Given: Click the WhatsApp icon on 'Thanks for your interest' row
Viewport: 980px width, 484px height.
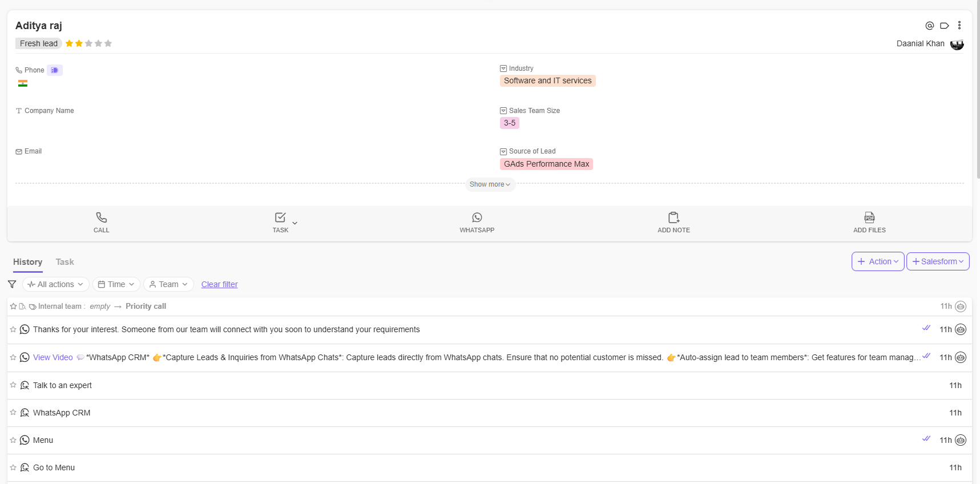Looking at the screenshot, I should tap(25, 329).
